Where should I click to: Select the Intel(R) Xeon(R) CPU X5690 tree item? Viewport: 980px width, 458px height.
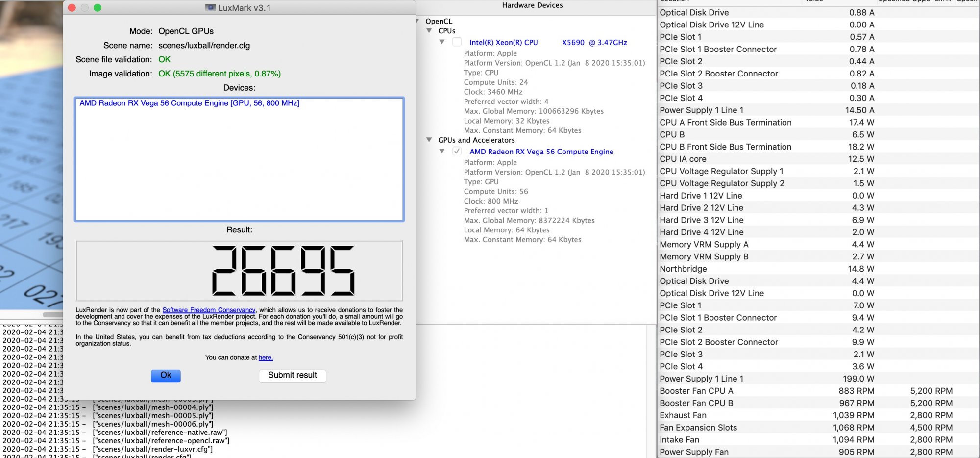(x=548, y=43)
